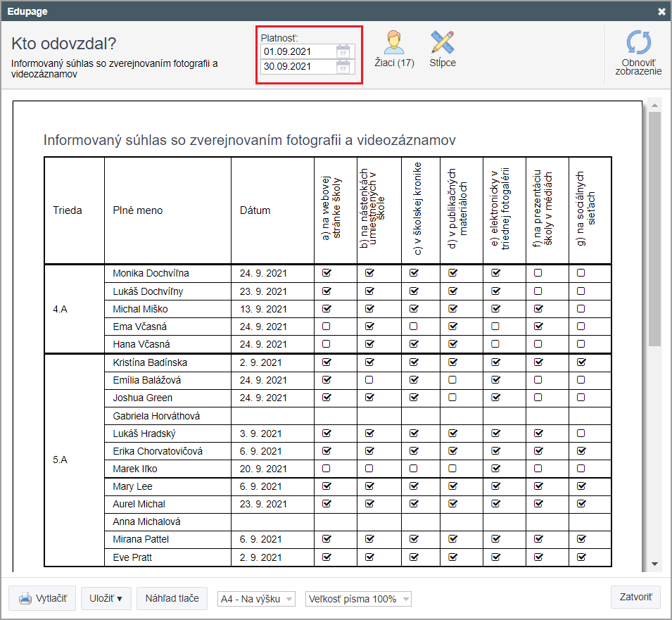Toggle Emília Balážová notice boards checkbox (b)
Viewport: 672px width, 620px height.
(369, 379)
